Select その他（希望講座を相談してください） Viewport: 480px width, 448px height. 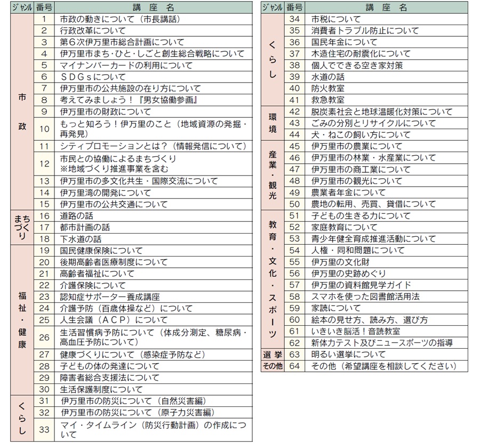tap(384, 366)
